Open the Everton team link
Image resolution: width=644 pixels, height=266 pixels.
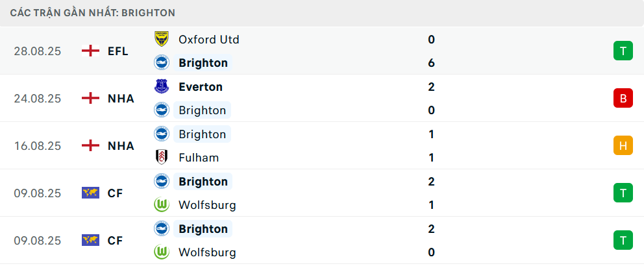201,87
